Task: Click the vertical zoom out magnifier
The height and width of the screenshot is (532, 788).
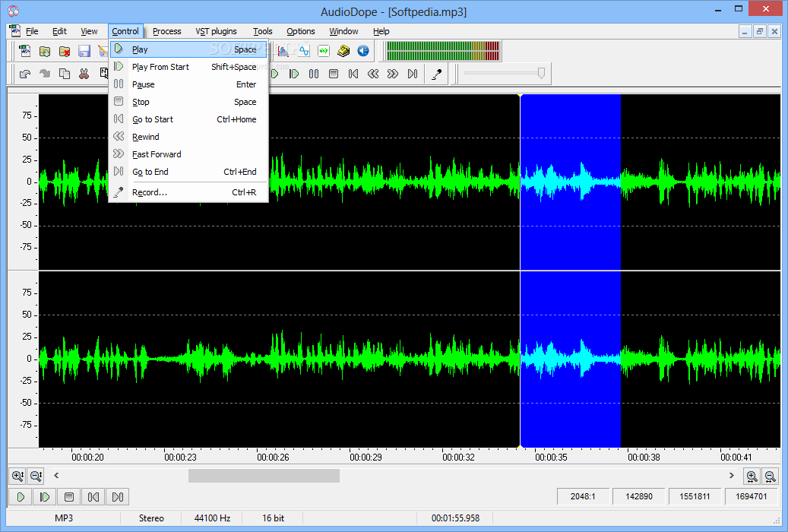Action: pyautogui.click(x=36, y=475)
